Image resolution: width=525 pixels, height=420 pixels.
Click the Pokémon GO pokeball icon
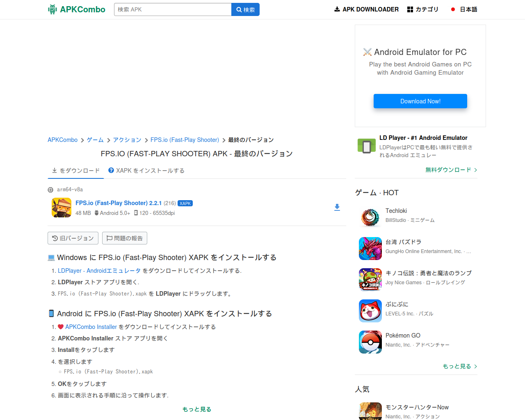click(370, 342)
